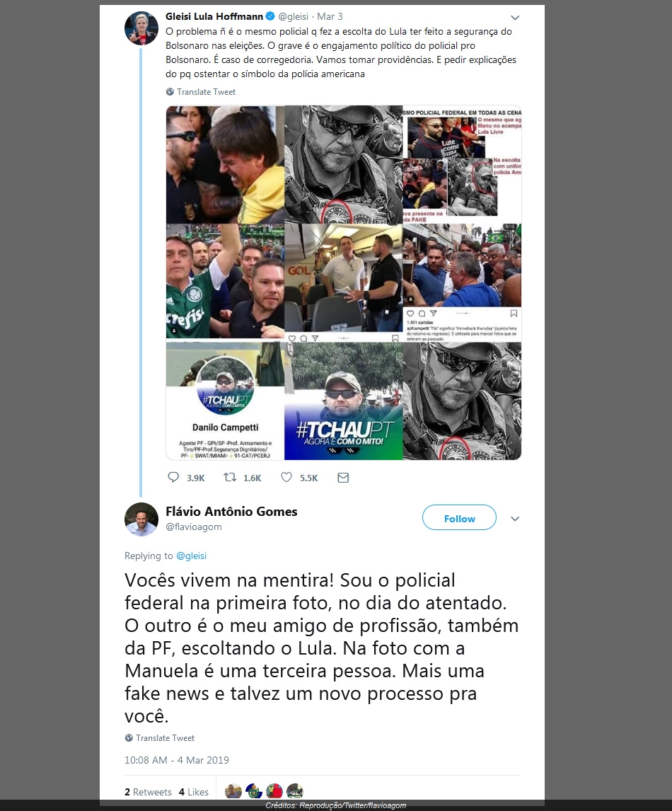View the 2 Retweets list
Viewport: 672px width, 811px height.
(148, 792)
